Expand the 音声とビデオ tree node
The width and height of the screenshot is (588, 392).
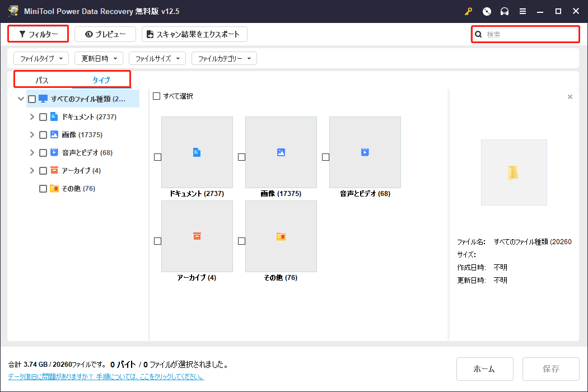pos(32,153)
